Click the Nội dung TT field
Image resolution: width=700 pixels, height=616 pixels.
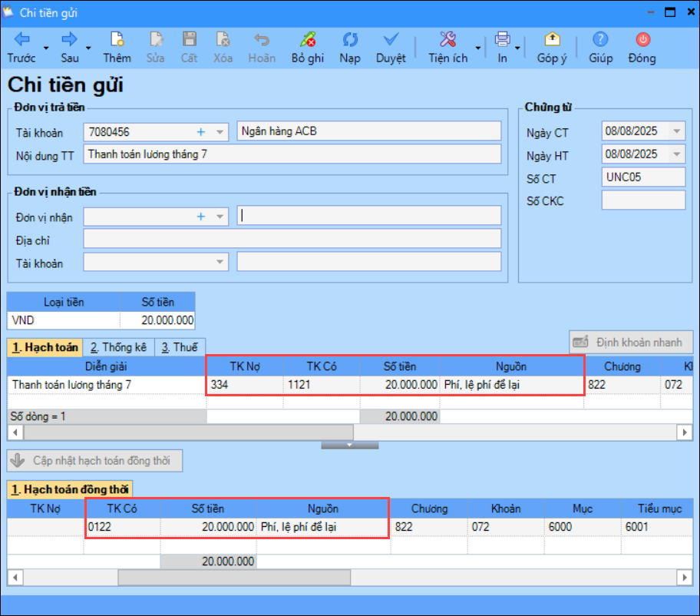(292, 154)
